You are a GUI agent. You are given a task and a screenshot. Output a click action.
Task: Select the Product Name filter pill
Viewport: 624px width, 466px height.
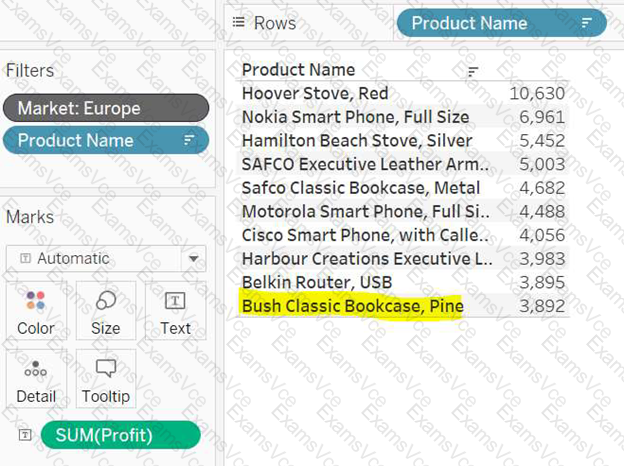(106, 140)
